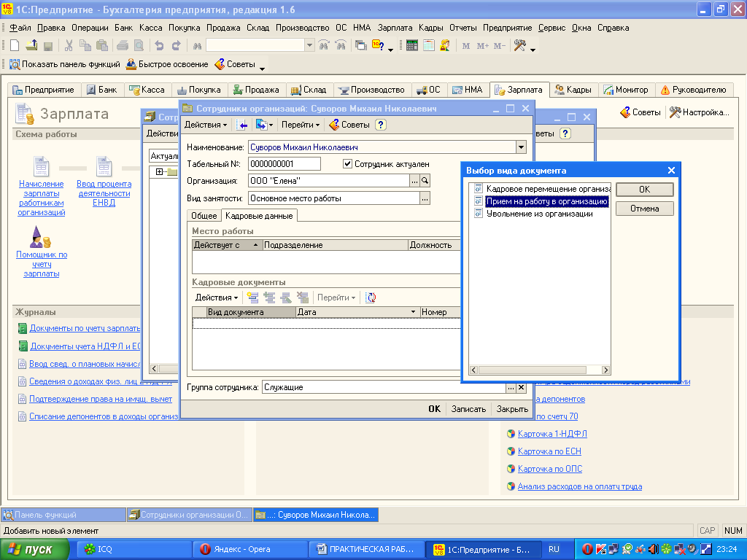The image size is (747, 560).
Task: Open the calendar icon in toolbar
Action: pos(429,46)
